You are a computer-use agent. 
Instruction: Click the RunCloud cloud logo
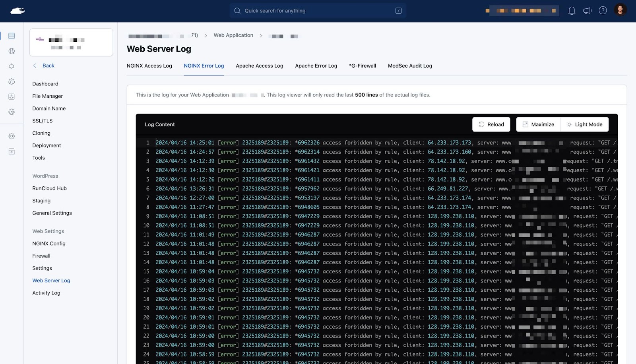(17, 11)
